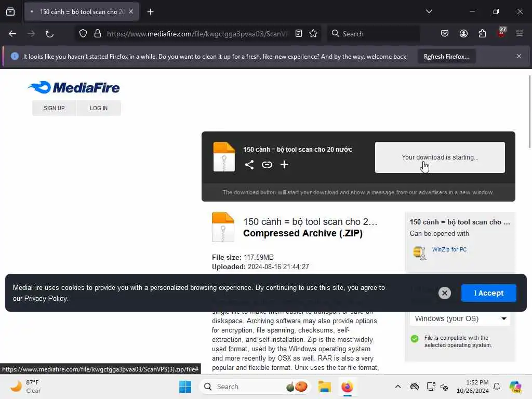
Task: Click the LOG IN button
Action: [x=99, y=108]
